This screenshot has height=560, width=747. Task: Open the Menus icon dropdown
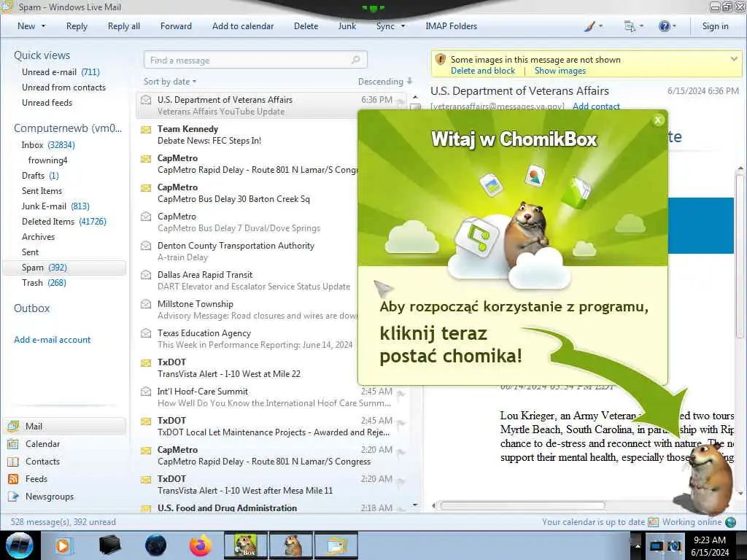tap(633, 26)
